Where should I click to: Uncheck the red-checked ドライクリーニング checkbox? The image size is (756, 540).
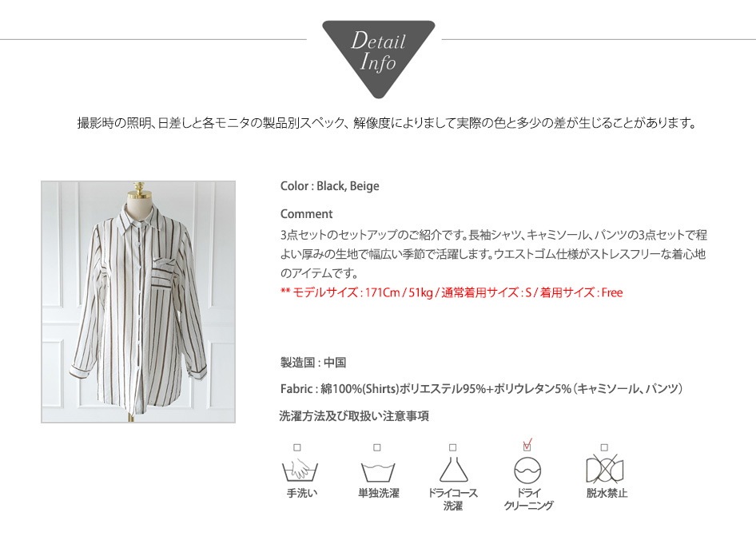pos(527,447)
